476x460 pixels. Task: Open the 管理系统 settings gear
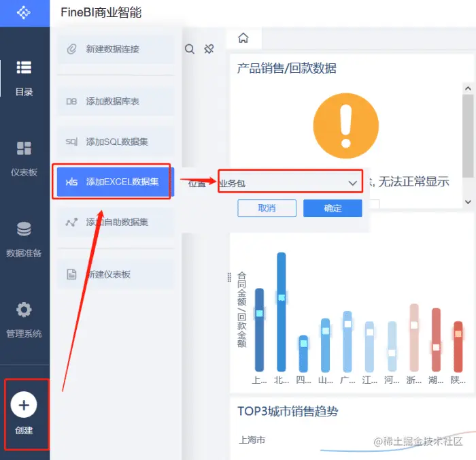24,321
